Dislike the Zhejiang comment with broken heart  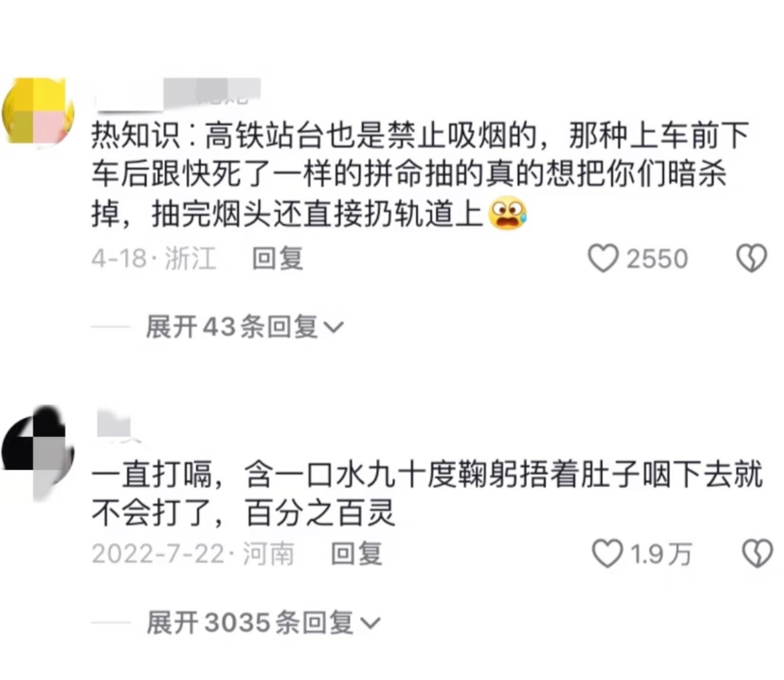coord(751,258)
